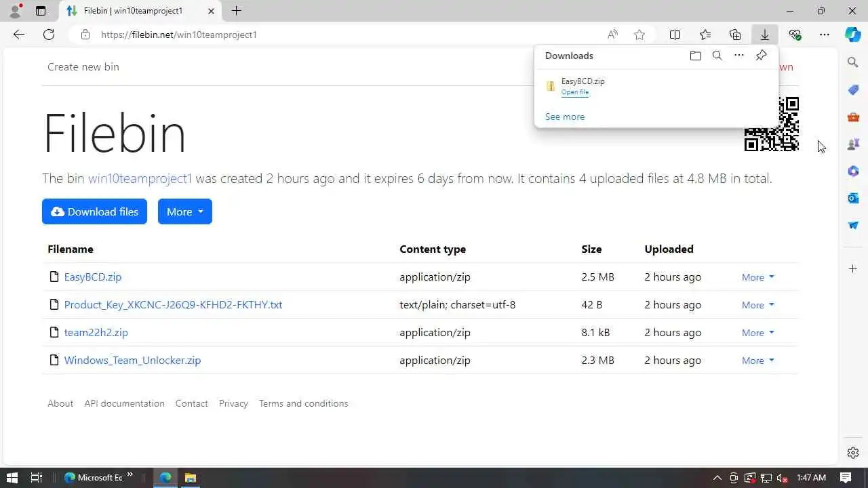
Task: Open Task View on taskbar
Action: [x=37, y=478]
